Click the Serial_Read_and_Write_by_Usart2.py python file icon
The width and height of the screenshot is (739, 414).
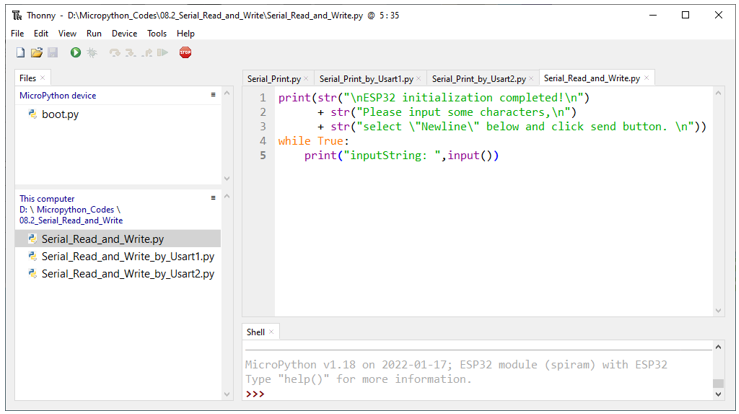33,274
